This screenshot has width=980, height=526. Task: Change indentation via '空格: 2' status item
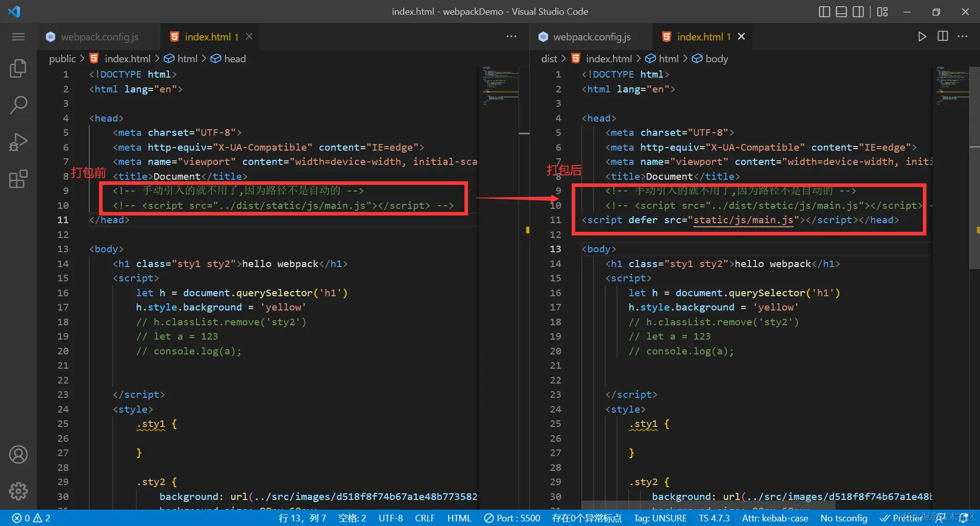(352, 518)
